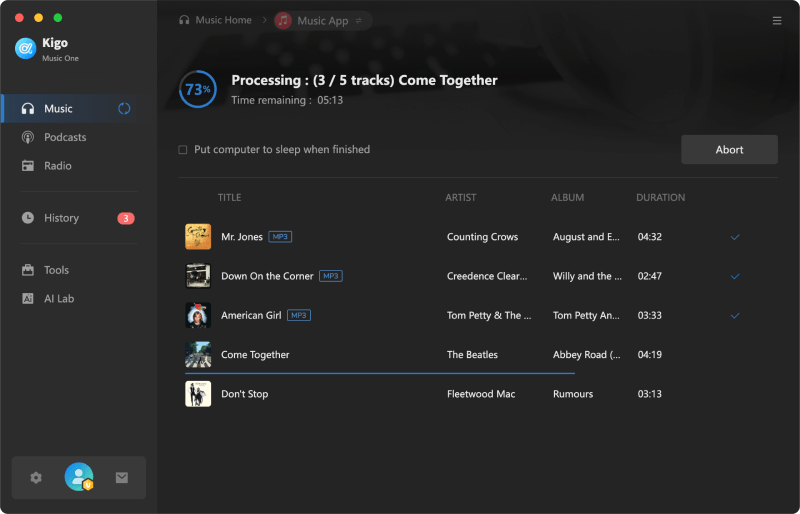Click MP3 badge next to Mr. Jones
800x514 pixels.
coord(280,237)
